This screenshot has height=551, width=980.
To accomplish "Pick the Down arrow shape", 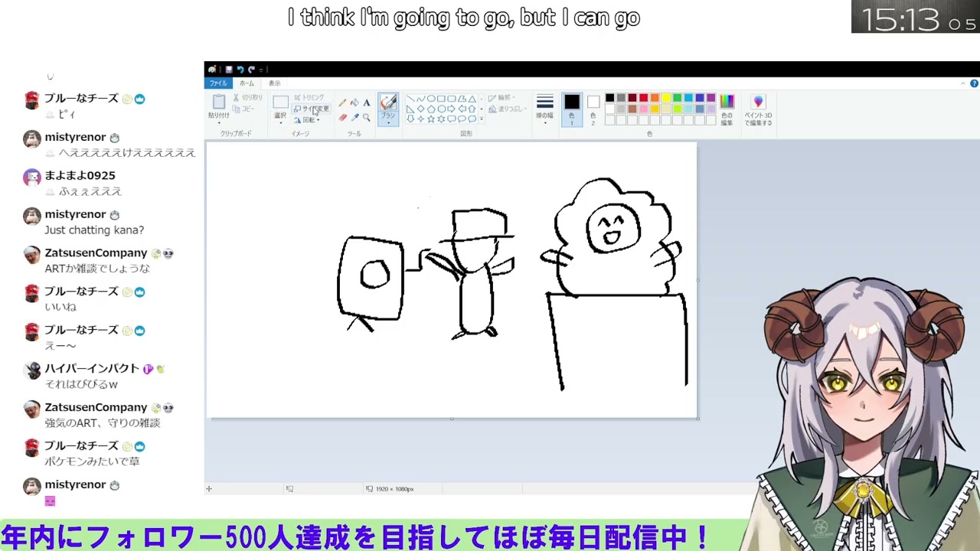I will (x=410, y=119).
